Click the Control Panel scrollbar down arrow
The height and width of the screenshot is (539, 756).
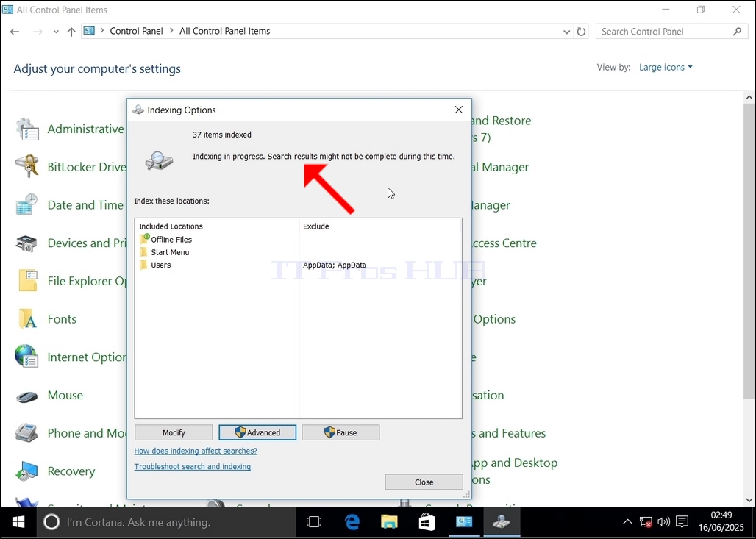click(x=749, y=500)
